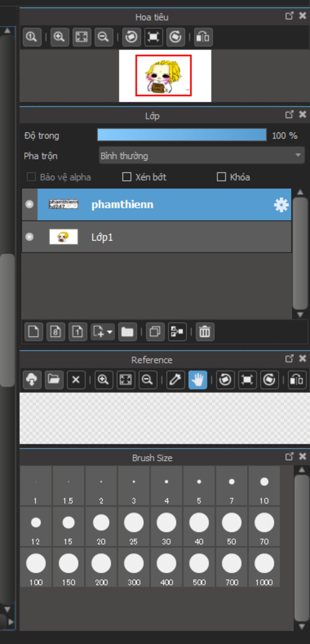Merge layer down with icon

pos(177,332)
